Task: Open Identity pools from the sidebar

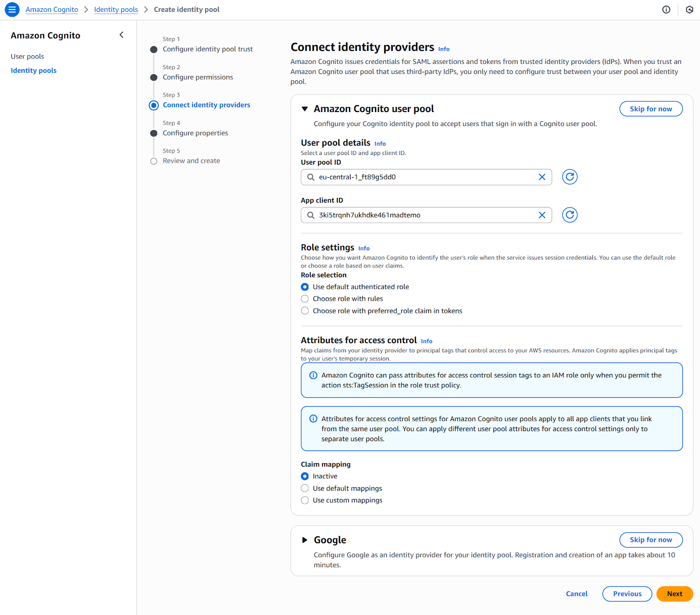Action: (34, 70)
